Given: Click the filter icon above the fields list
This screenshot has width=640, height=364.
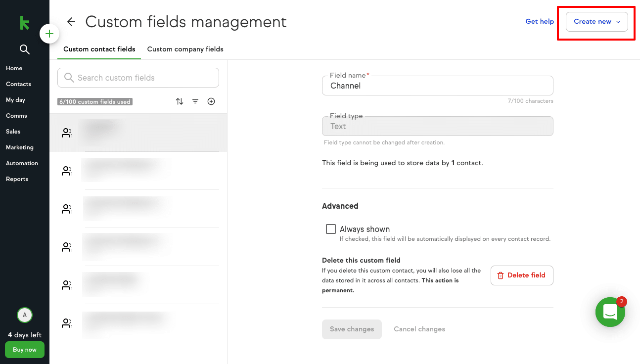Looking at the screenshot, I should [x=195, y=101].
